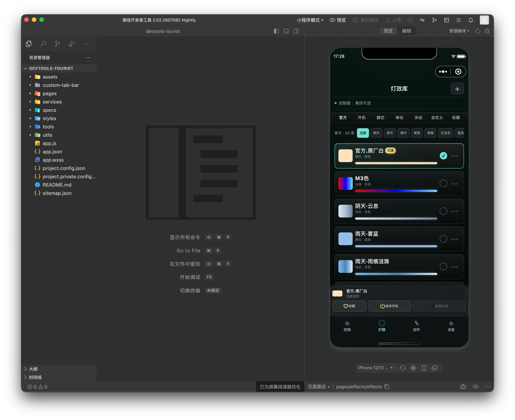
Task: Click the detach simulator window icon
Action: pos(434,368)
